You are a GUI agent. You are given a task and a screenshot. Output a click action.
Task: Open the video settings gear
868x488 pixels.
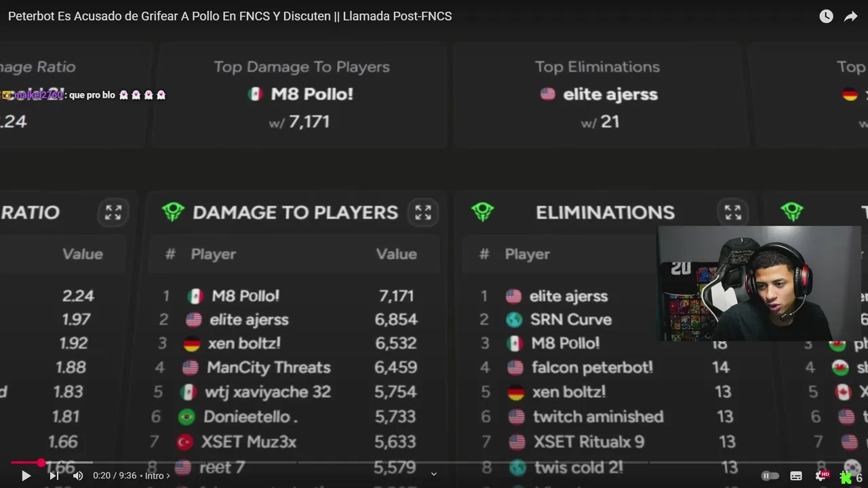[x=822, y=476]
